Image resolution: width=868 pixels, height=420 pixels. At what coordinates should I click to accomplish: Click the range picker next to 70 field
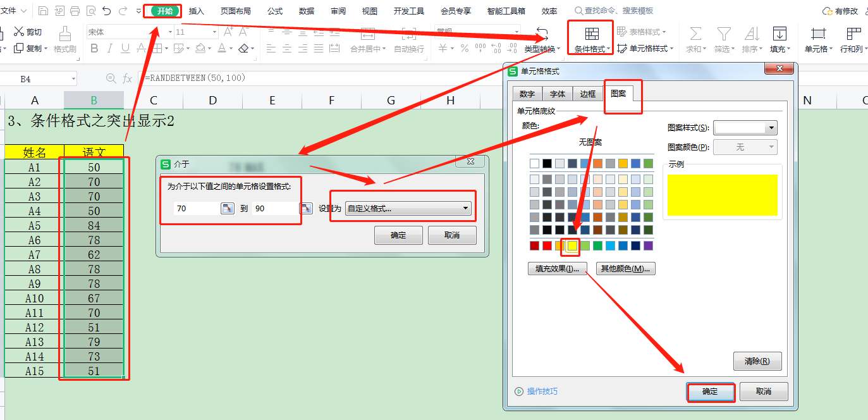(228, 208)
